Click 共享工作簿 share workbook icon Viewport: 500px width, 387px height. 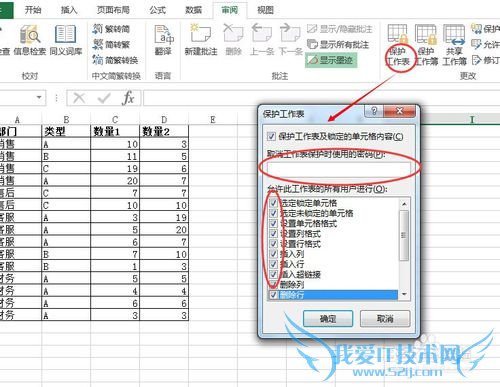pyautogui.click(x=454, y=45)
